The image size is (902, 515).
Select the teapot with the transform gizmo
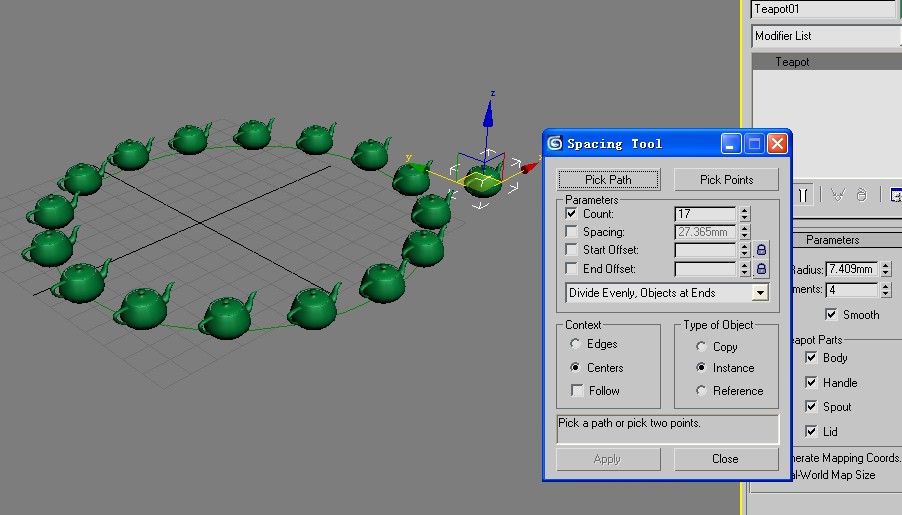point(482,183)
